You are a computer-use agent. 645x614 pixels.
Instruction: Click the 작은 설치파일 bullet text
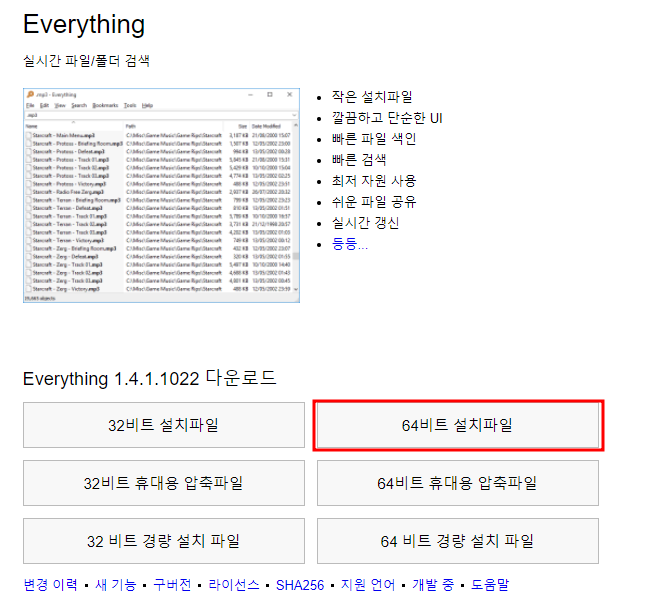(x=372, y=97)
